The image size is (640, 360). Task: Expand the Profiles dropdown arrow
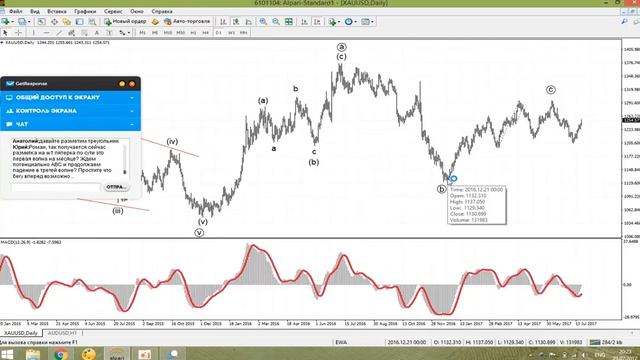point(29,22)
